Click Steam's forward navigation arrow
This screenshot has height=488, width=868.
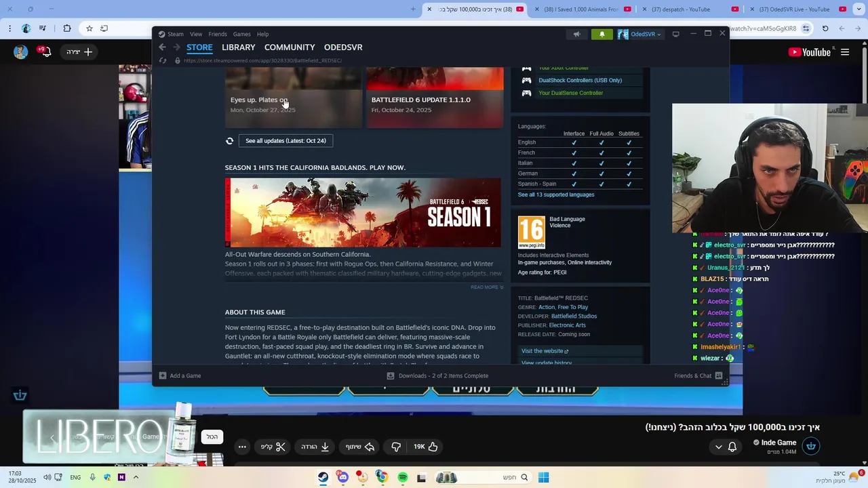[176, 47]
